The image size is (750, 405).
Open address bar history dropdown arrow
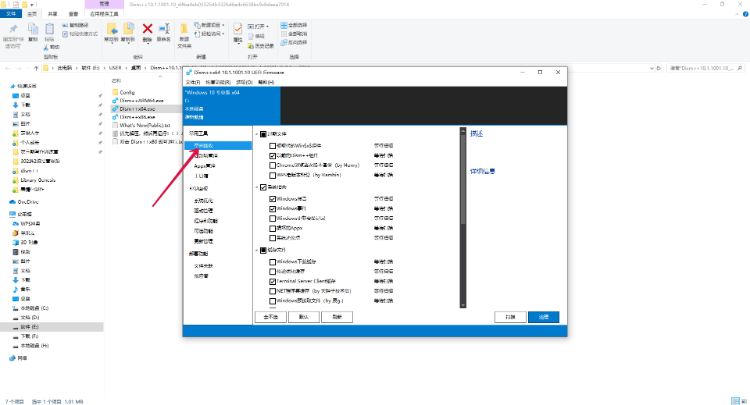[x=651, y=68]
